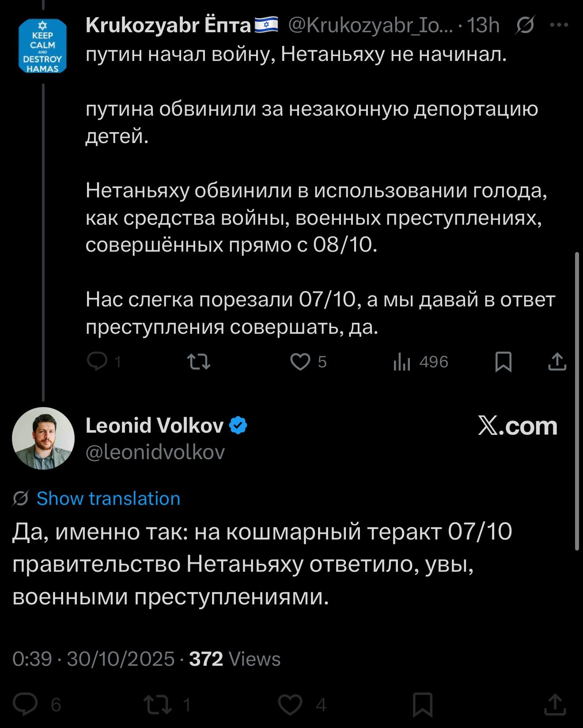This screenshot has height=728, width=583.
Task: Open Leonid Volkov's name link
Action: (x=155, y=426)
